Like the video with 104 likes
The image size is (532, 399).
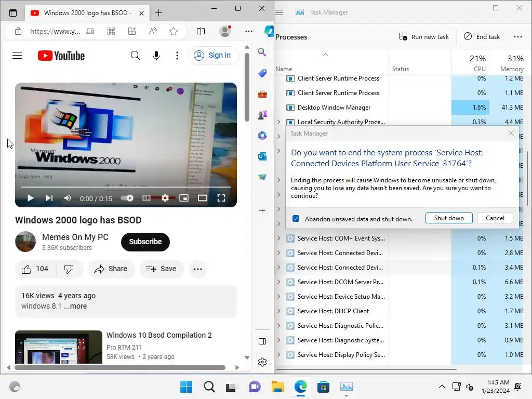(35, 269)
